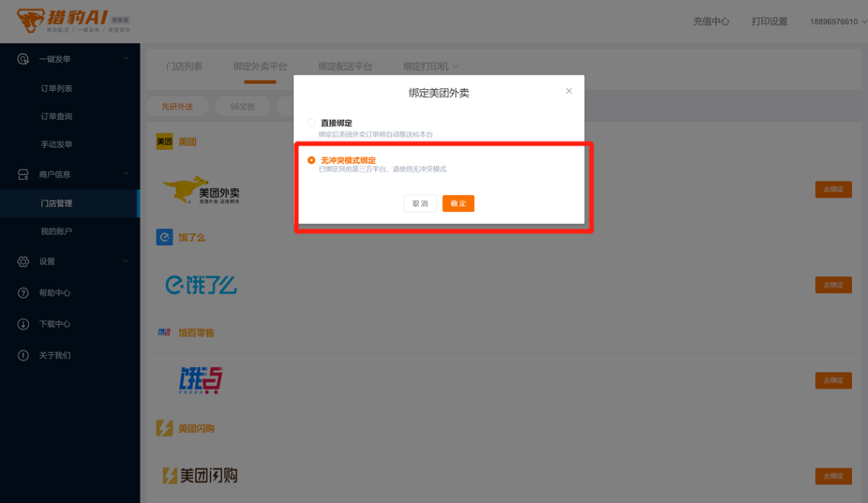Click 去绑定 for 美团闪购
Screen dimensions: 868x503
(833, 476)
